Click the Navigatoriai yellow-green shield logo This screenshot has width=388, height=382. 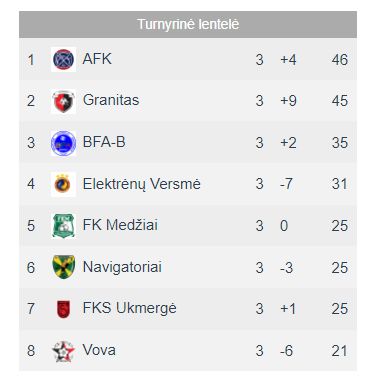pos(63,267)
